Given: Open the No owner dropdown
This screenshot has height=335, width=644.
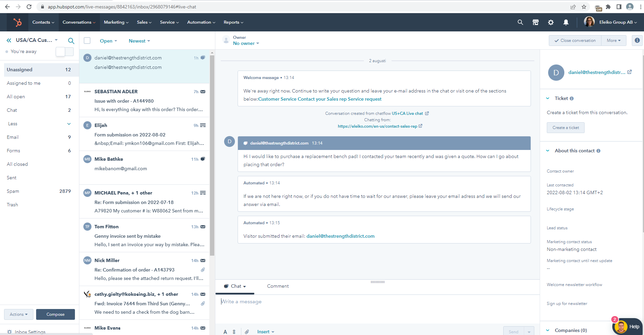Looking at the screenshot, I should (x=246, y=43).
